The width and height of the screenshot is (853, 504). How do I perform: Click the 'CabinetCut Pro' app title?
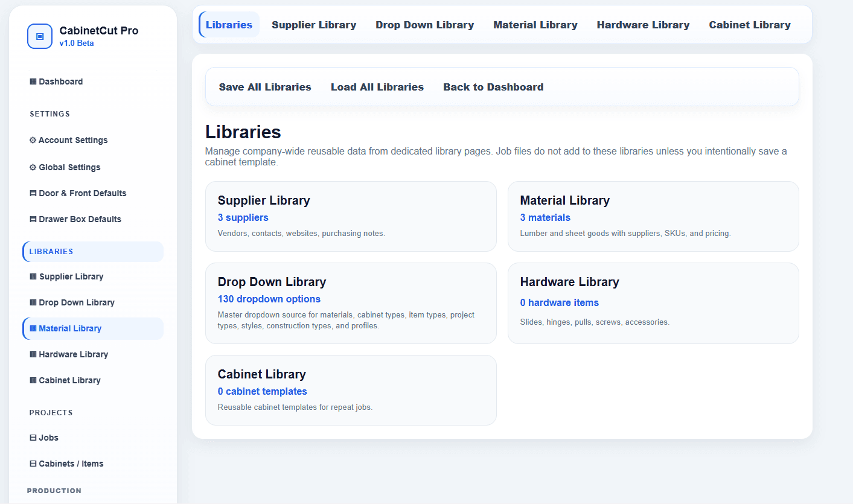99,31
